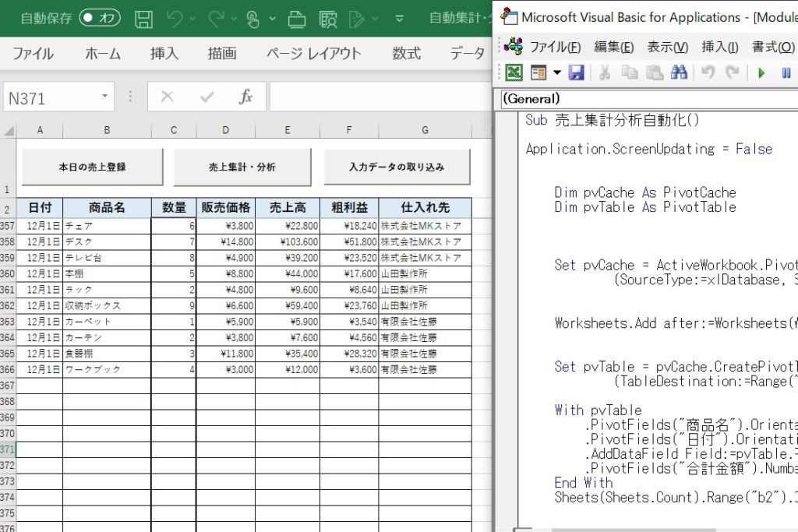
Task: Click the green Run Sub play icon
Action: pos(761,73)
